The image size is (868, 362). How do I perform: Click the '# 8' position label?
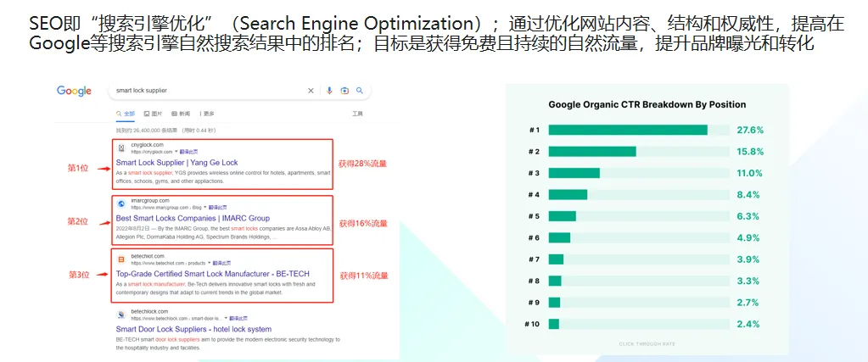point(534,281)
